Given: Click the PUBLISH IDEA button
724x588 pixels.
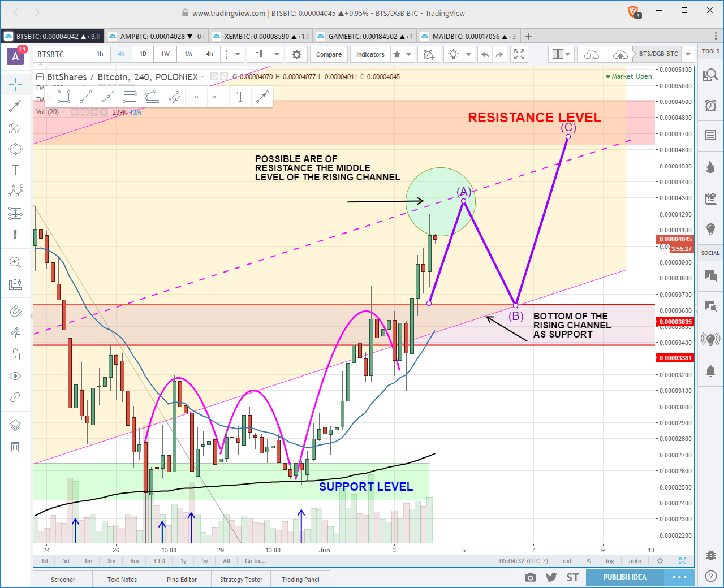Looking at the screenshot, I should [624, 577].
